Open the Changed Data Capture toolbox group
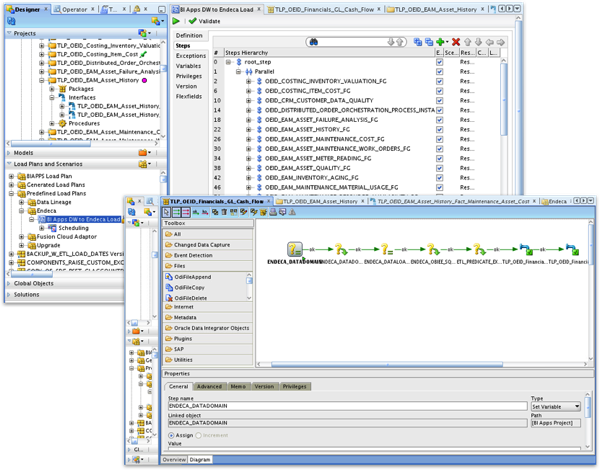 [x=208, y=245]
